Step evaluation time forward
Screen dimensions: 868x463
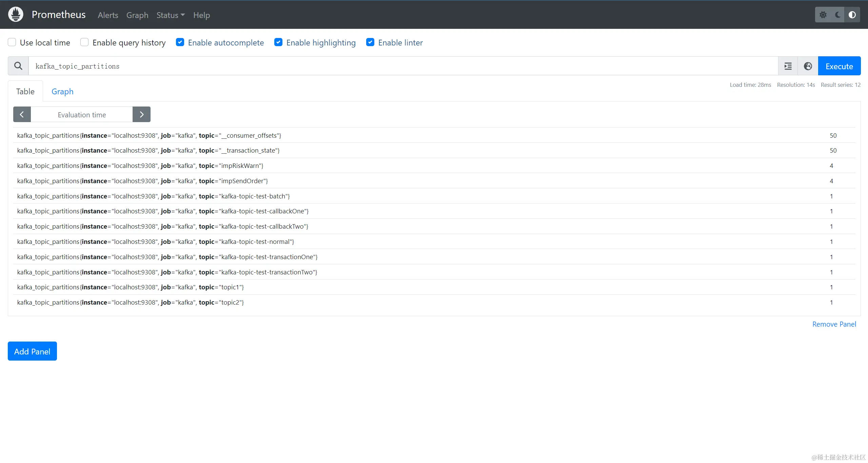(x=141, y=115)
